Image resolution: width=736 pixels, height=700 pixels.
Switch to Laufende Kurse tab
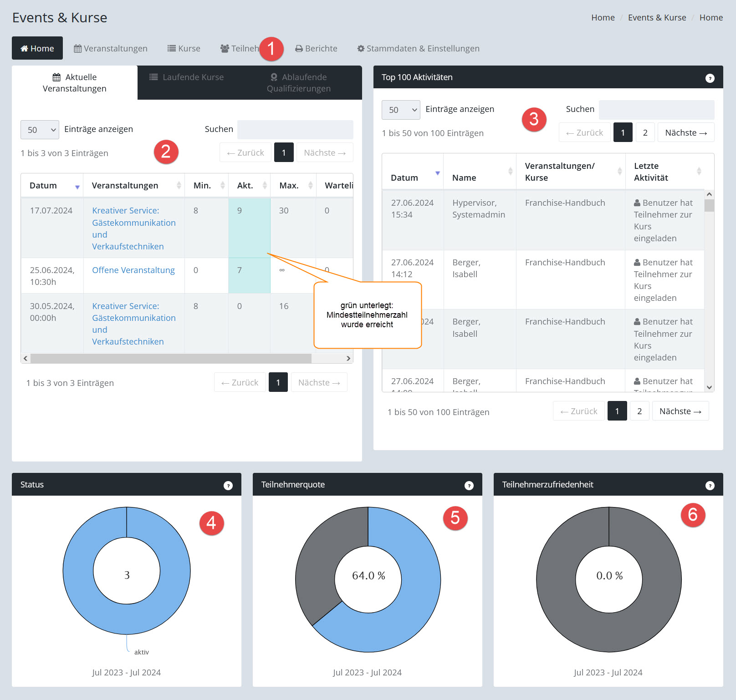(187, 77)
